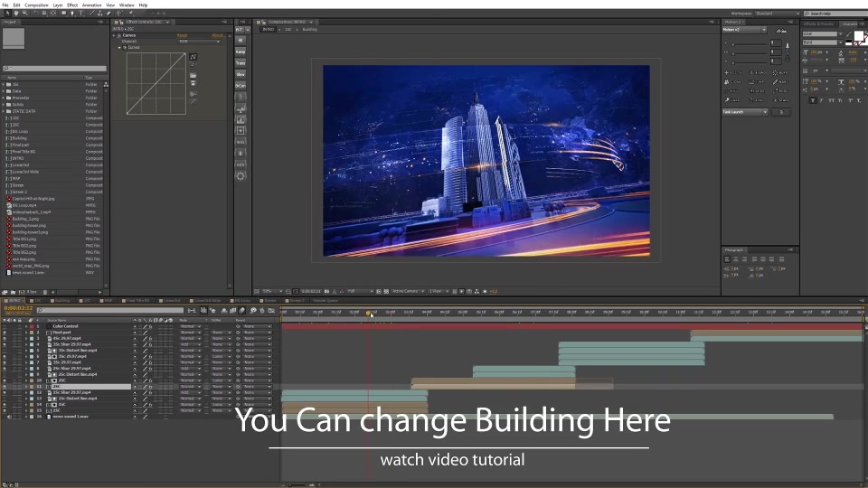Image resolution: width=868 pixels, height=488 pixels.
Task: Select the Selection arrow tool
Action: [6, 14]
